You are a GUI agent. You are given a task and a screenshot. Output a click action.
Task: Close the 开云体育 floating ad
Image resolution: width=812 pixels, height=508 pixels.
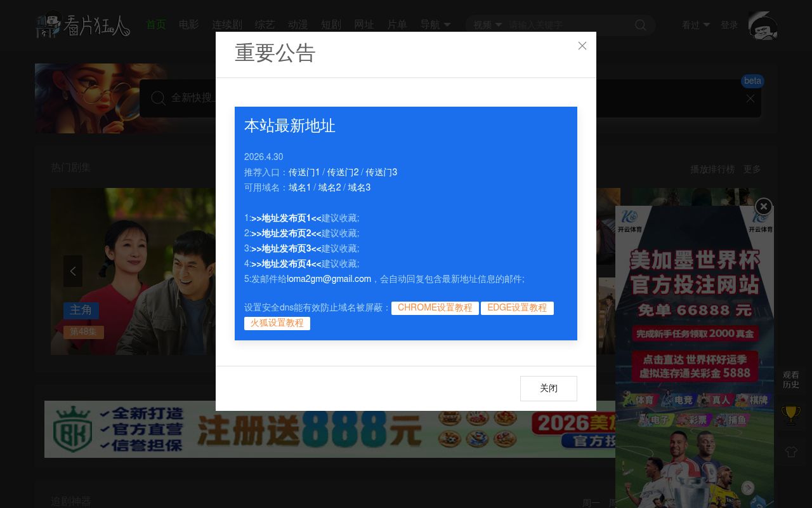[764, 206]
